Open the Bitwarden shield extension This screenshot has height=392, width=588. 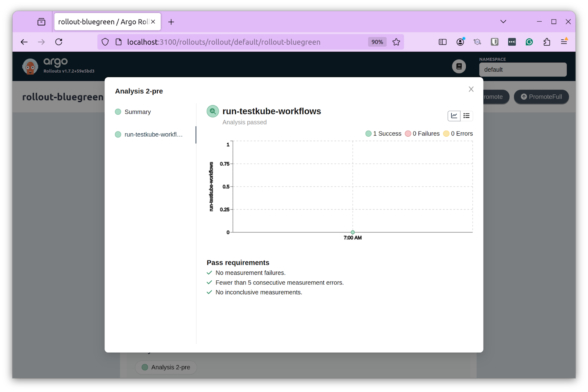(x=495, y=42)
